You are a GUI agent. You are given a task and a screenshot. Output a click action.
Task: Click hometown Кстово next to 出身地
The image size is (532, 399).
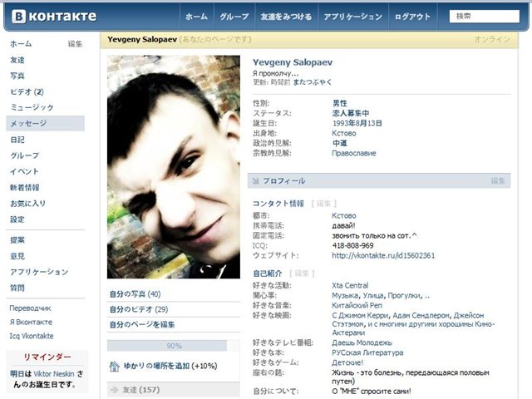(344, 133)
